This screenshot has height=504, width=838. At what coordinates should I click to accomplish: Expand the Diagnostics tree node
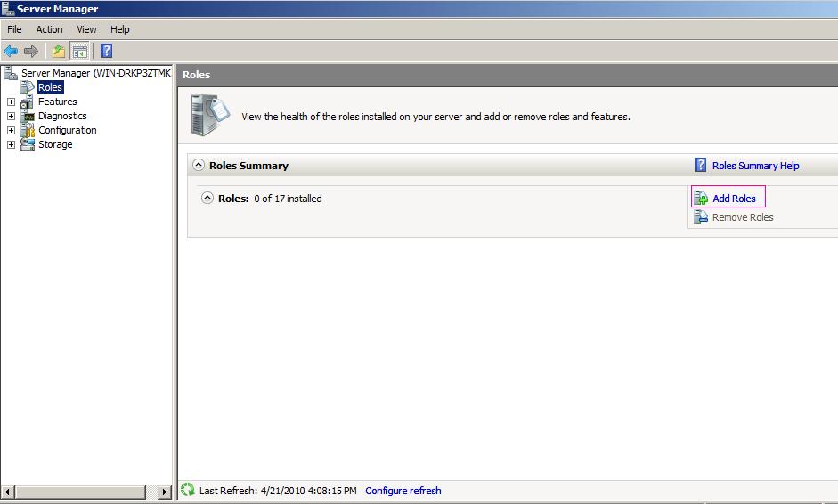(11, 116)
